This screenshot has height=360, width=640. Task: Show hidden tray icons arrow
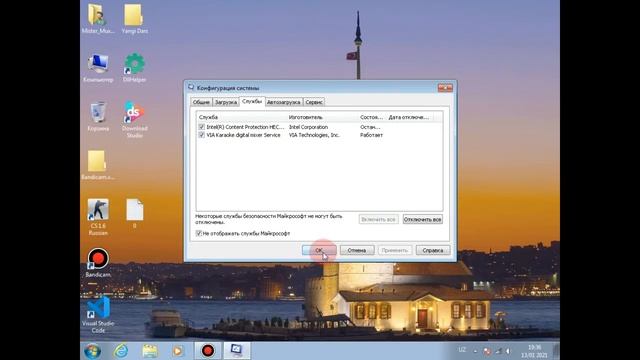click(x=475, y=351)
